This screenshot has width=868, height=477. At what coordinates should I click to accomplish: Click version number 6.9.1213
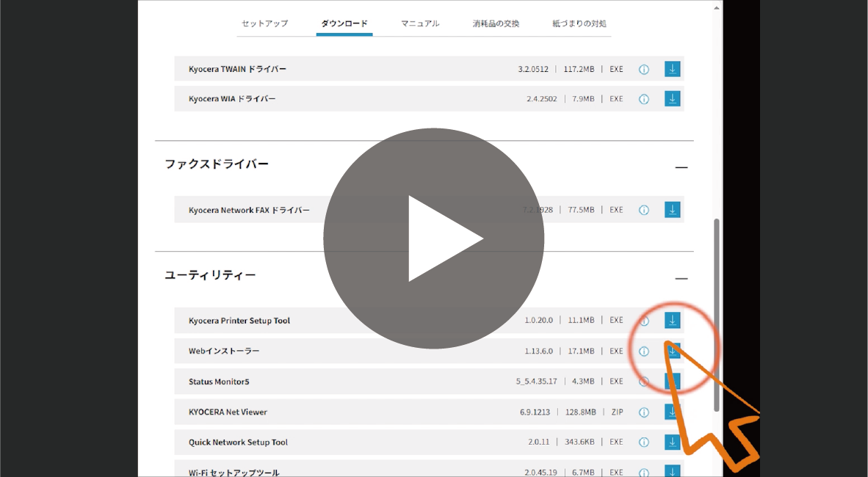[x=535, y=412]
